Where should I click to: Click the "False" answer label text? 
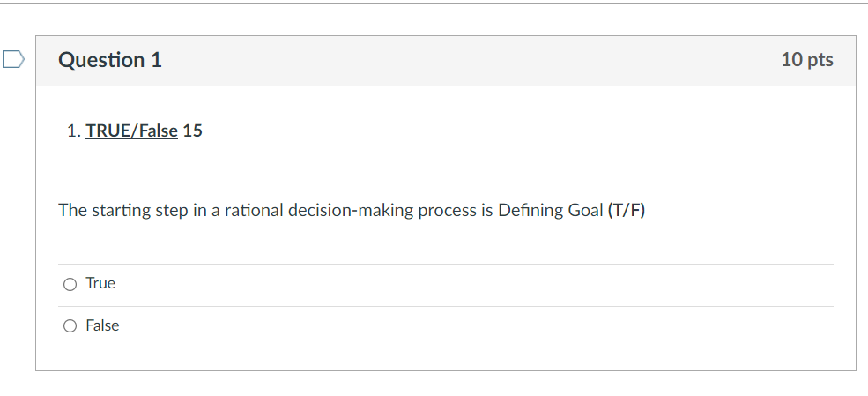click(102, 325)
